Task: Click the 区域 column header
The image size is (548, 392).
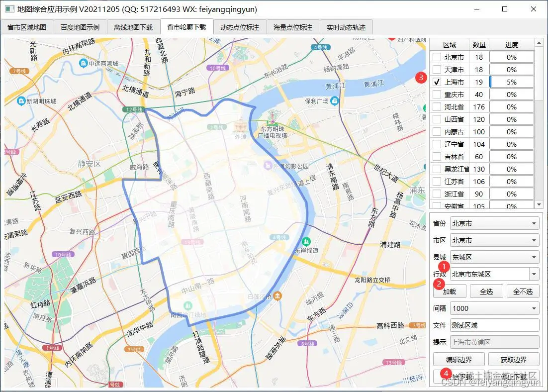Action: click(450, 45)
